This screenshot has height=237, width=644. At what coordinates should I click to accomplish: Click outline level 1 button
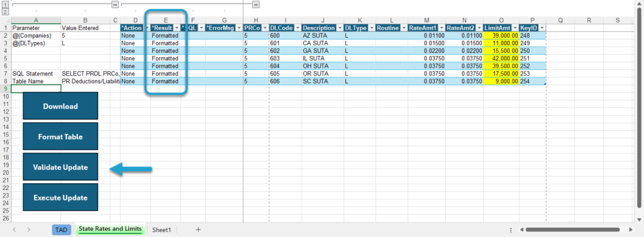click(x=5, y=4)
